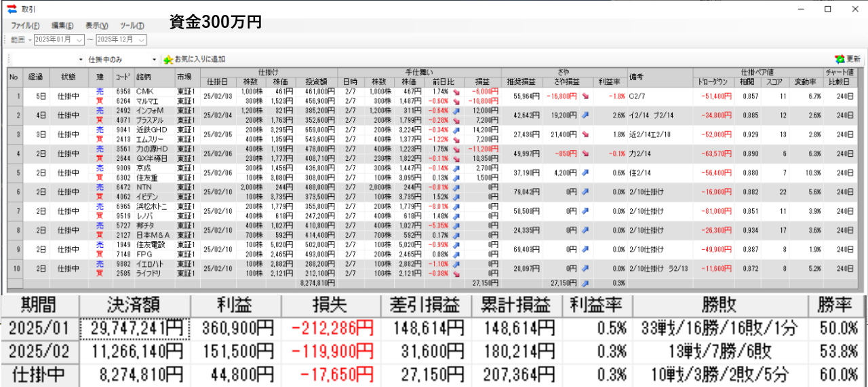This screenshot has height=387, width=868.
Task: Click さや損益 up arrow for row 2
Action: 585,115
